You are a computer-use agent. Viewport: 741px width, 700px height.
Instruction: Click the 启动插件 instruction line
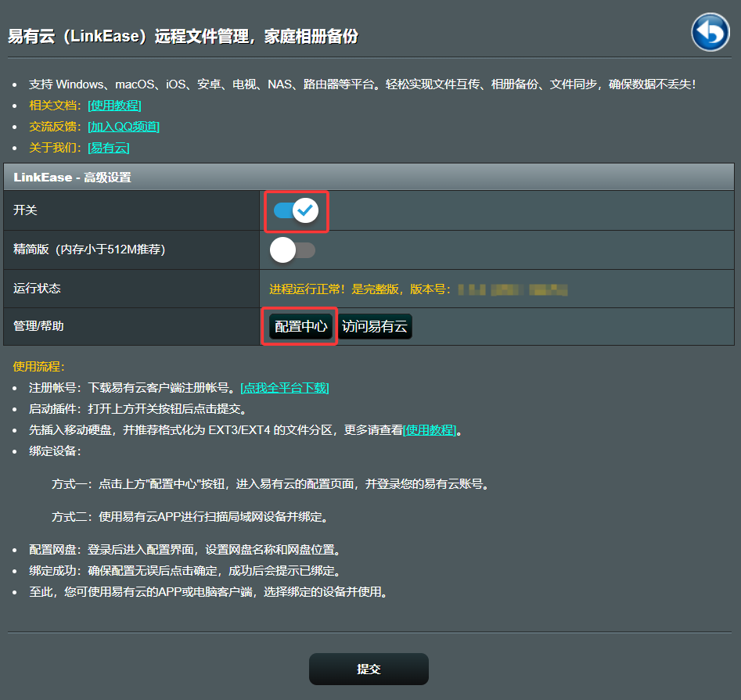point(138,408)
